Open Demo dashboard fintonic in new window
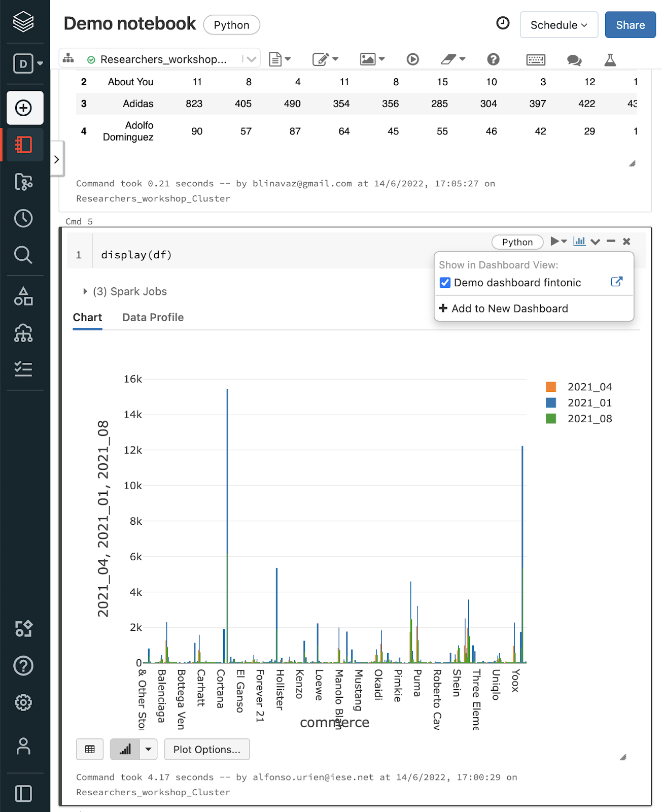662x812 pixels. [x=616, y=282]
